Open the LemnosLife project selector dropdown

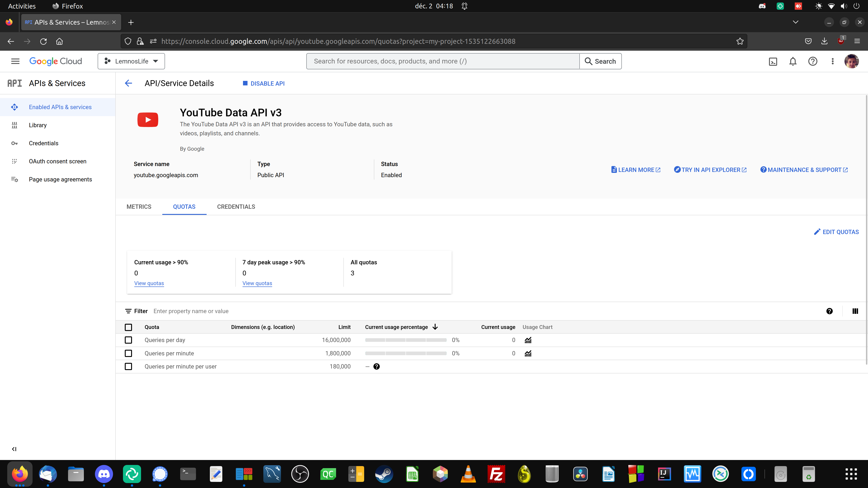pyautogui.click(x=131, y=61)
